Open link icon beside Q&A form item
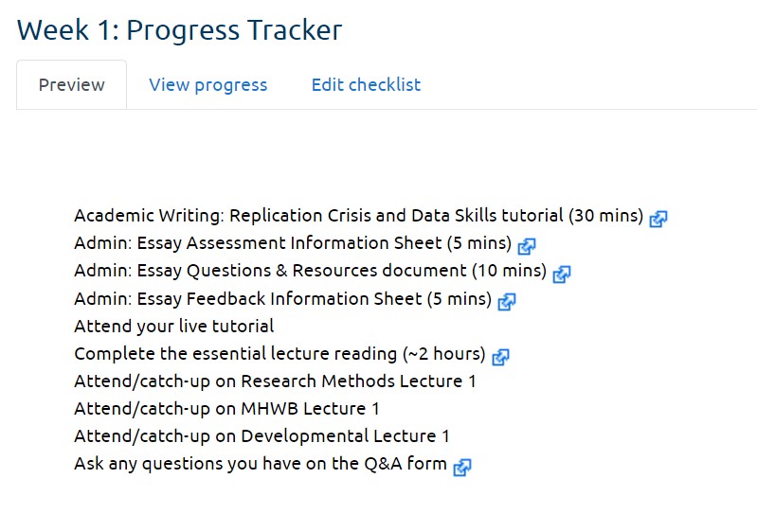The width and height of the screenshot is (757, 532). click(462, 467)
